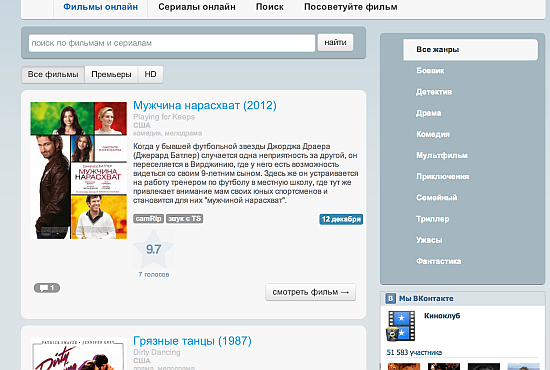
Task: Open the Мы ВКонтакте header link
Action: point(426,298)
